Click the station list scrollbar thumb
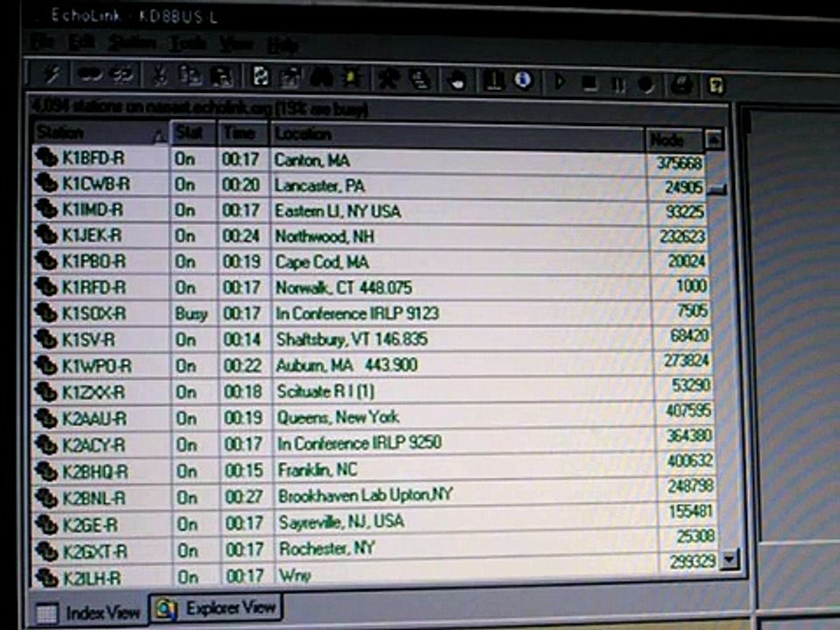The width and height of the screenshot is (840, 630). (x=717, y=189)
